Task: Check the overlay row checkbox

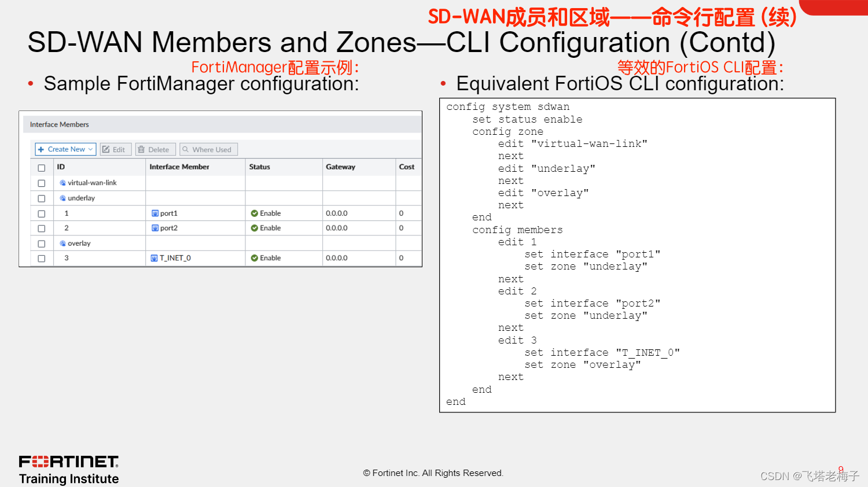Action: point(41,244)
